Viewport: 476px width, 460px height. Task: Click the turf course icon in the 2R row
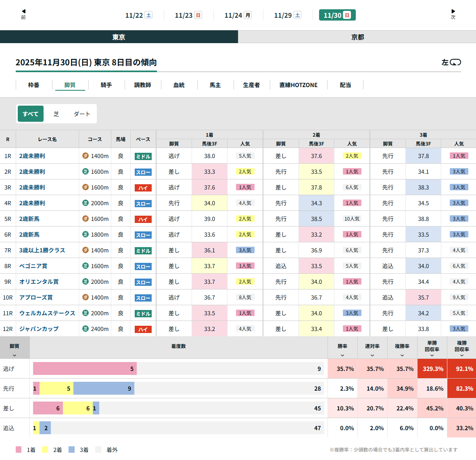86,171
